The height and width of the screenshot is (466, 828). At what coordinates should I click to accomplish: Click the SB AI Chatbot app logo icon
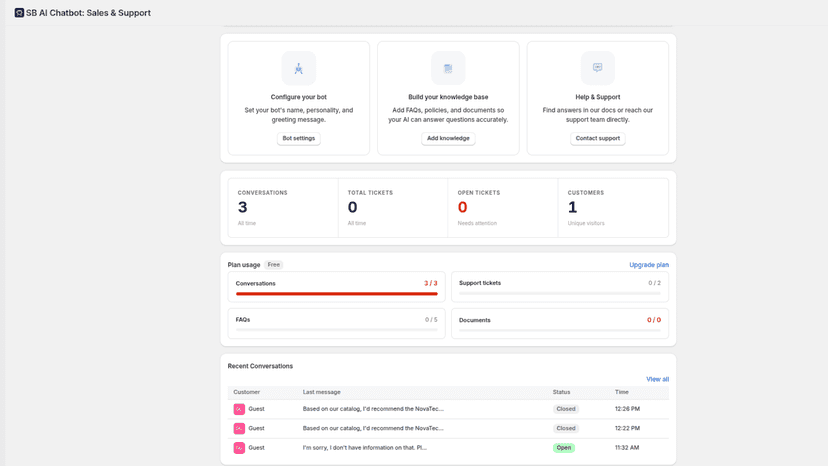pos(19,13)
